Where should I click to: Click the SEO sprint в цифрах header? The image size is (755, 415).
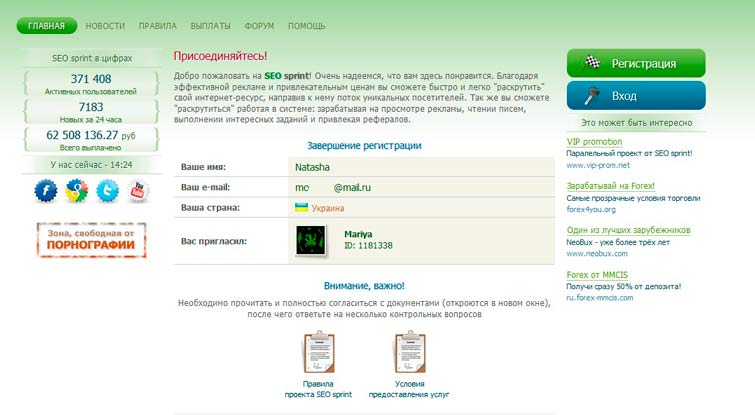(x=92, y=58)
